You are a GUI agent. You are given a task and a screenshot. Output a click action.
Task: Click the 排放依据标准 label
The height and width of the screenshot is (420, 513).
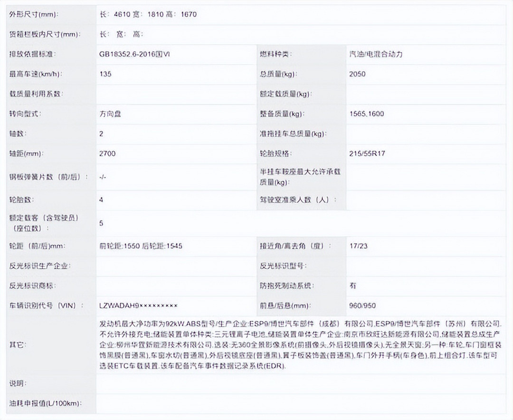tap(33, 54)
